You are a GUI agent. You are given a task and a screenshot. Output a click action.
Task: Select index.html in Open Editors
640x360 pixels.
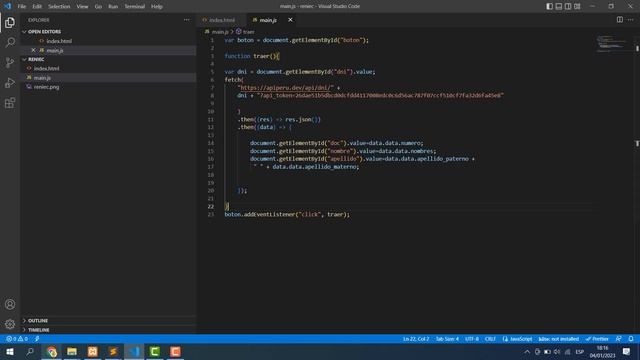59,41
